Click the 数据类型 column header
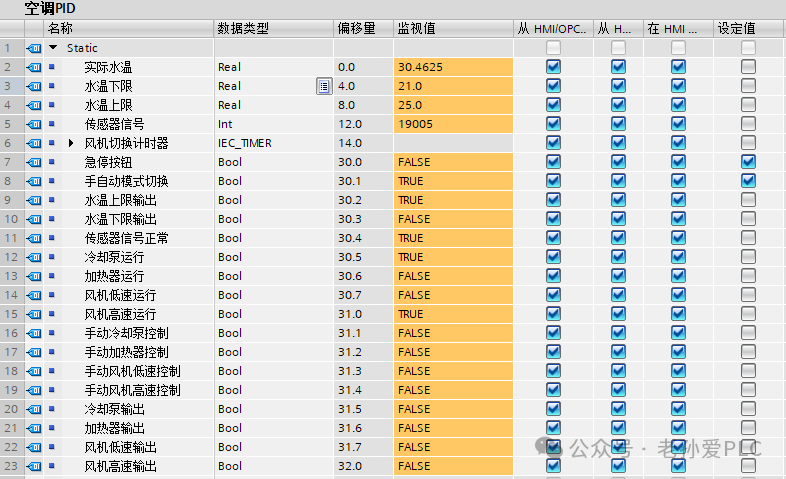This screenshot has width=786, height=479. [x=274, y=29]
